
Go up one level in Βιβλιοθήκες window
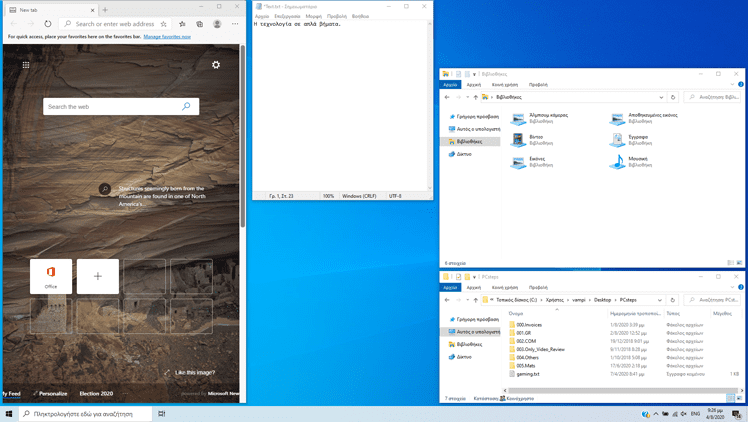(x=476, y=97)
